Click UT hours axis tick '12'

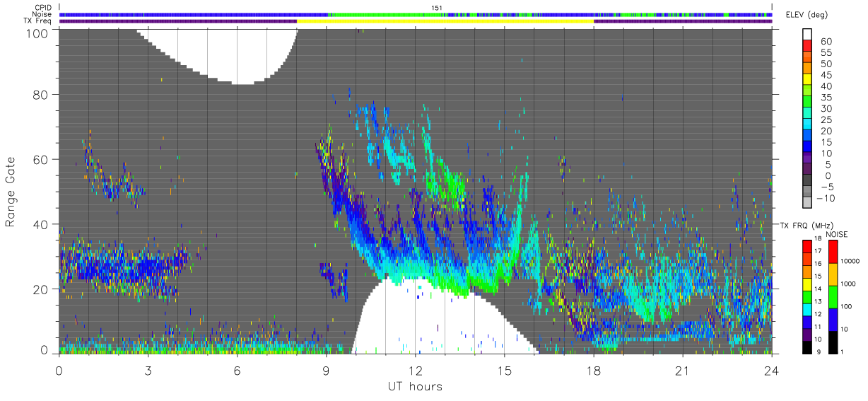pyautogui.click(x=415, y=371)
